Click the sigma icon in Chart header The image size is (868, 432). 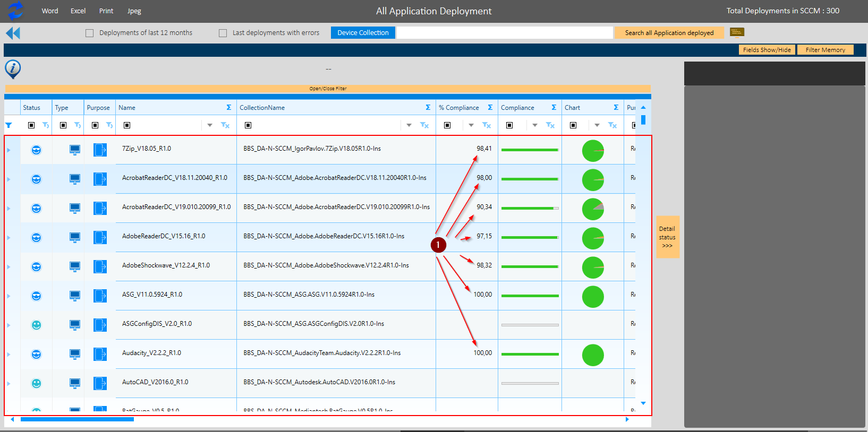[616, 107]
